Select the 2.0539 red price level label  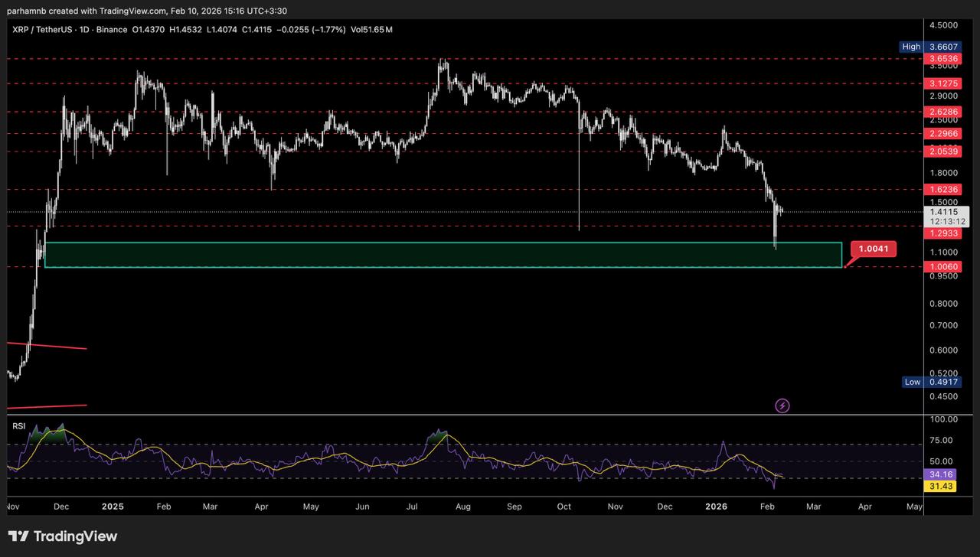[941, 151]
